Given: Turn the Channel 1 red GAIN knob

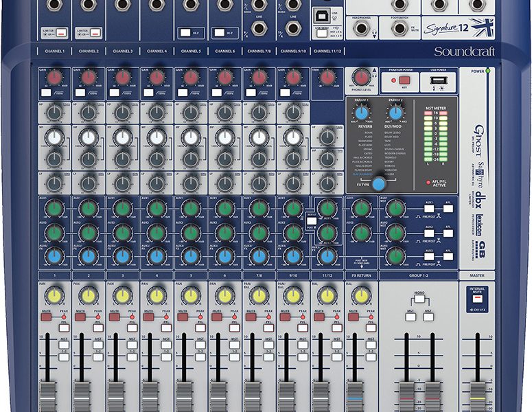Looking at the screenshot, I should tap(54, 78).
